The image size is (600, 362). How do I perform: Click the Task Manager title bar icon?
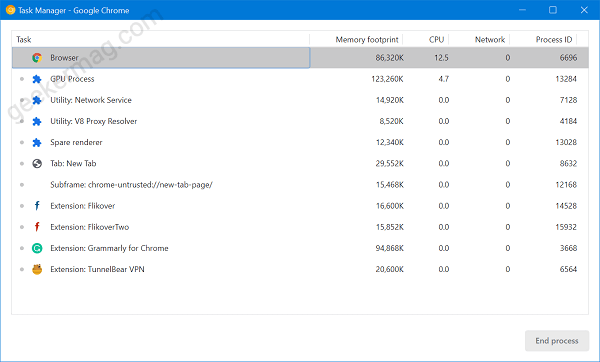10,10
